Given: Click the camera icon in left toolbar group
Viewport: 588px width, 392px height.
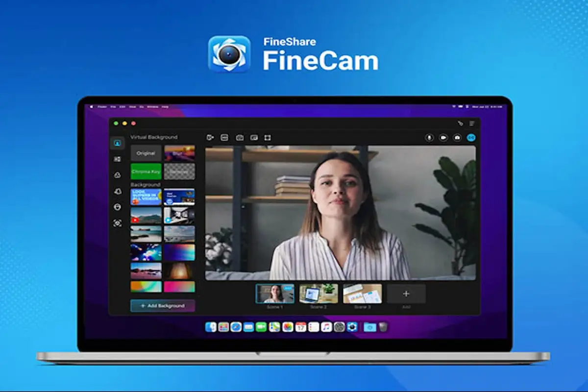Looking at the screenshot, I should (x=239, y=138).
